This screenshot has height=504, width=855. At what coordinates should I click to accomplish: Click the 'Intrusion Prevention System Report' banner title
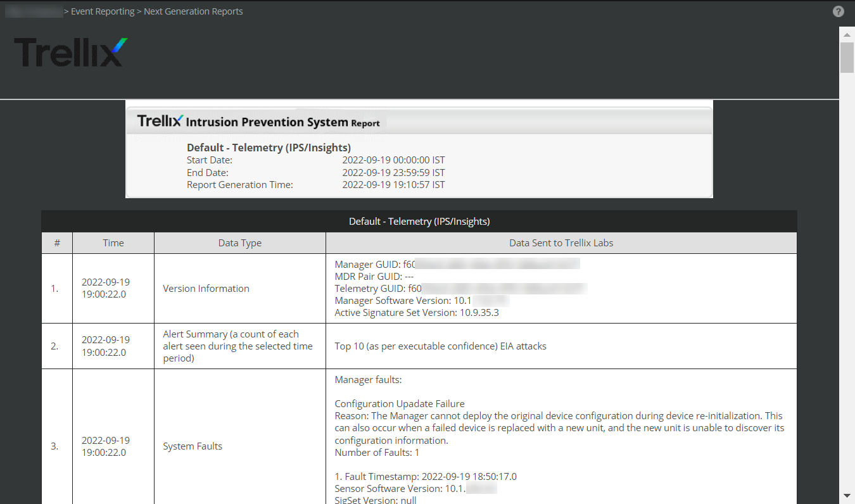283,122
